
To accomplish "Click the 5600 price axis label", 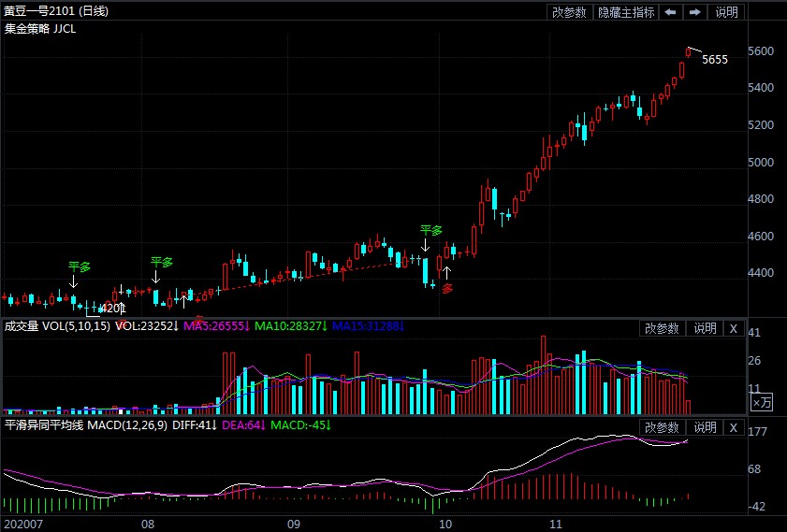I will [x=761, y=51].
